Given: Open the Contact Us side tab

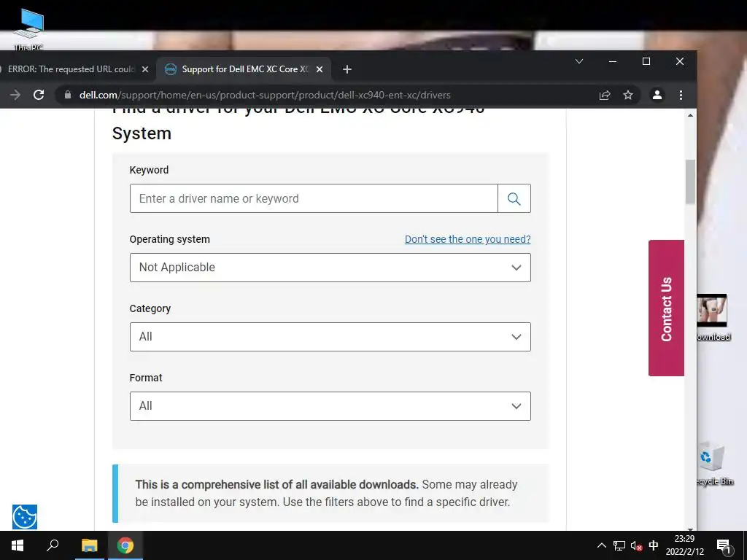Looking at the screenshot, I should [x=666, y=308].
